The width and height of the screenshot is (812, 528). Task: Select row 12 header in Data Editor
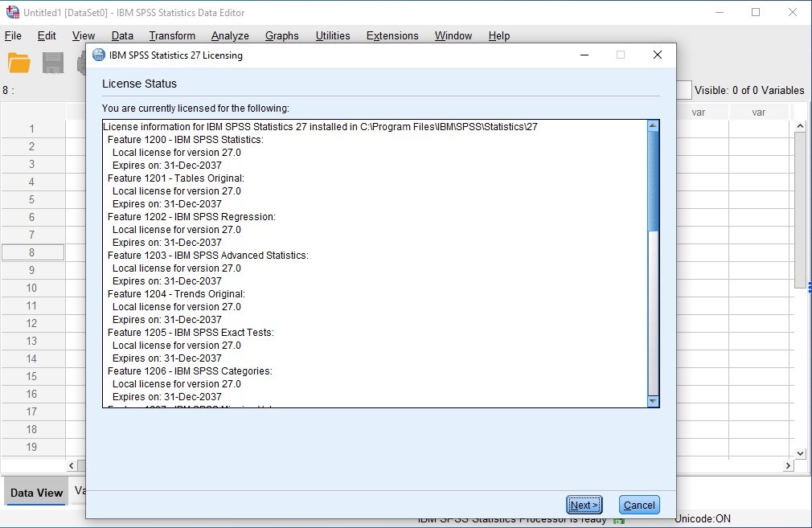(32, 324)
